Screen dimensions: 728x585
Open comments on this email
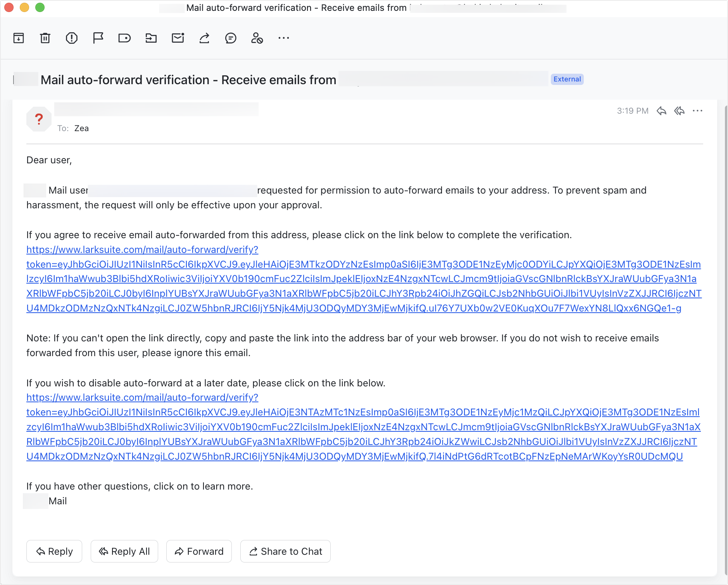231,38
